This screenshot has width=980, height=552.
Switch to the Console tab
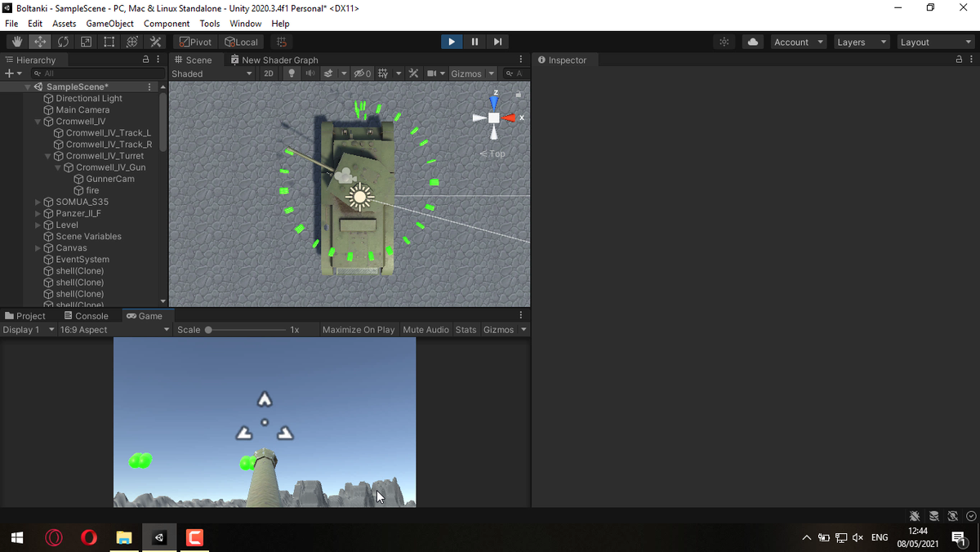coord(86,316)
